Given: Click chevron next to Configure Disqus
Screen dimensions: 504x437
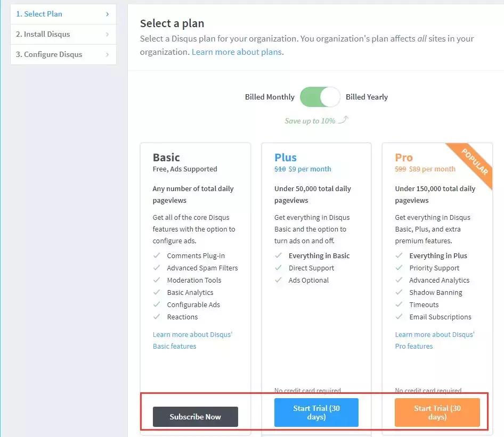Looking at the screenshot, I should pos(107,54).
